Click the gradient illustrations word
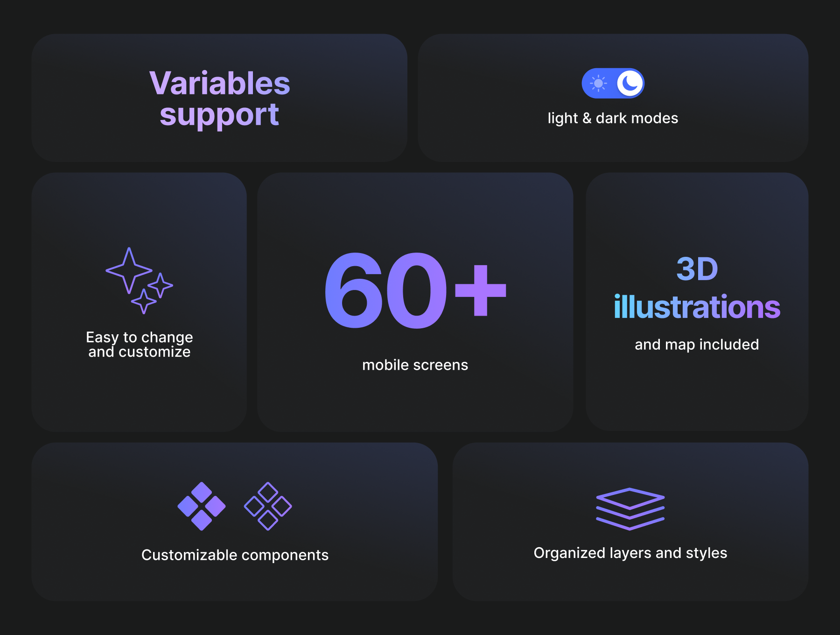 pyautogui.click(x=697, y=307)
